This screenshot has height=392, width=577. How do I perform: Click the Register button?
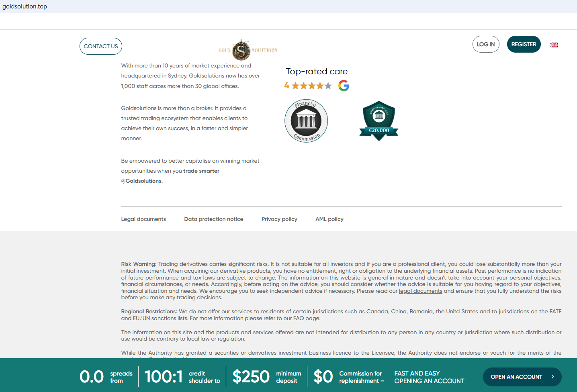point(524,44)
